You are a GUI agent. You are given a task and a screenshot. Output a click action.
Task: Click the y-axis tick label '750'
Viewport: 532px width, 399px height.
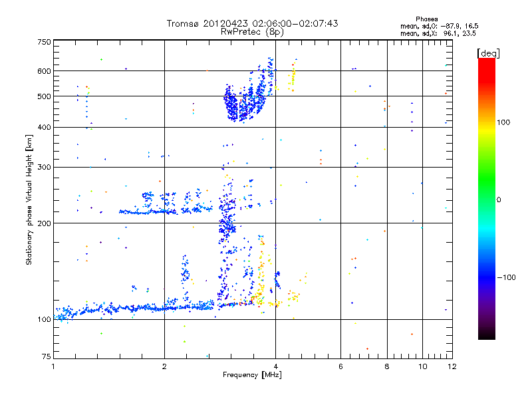coord(44,42)
